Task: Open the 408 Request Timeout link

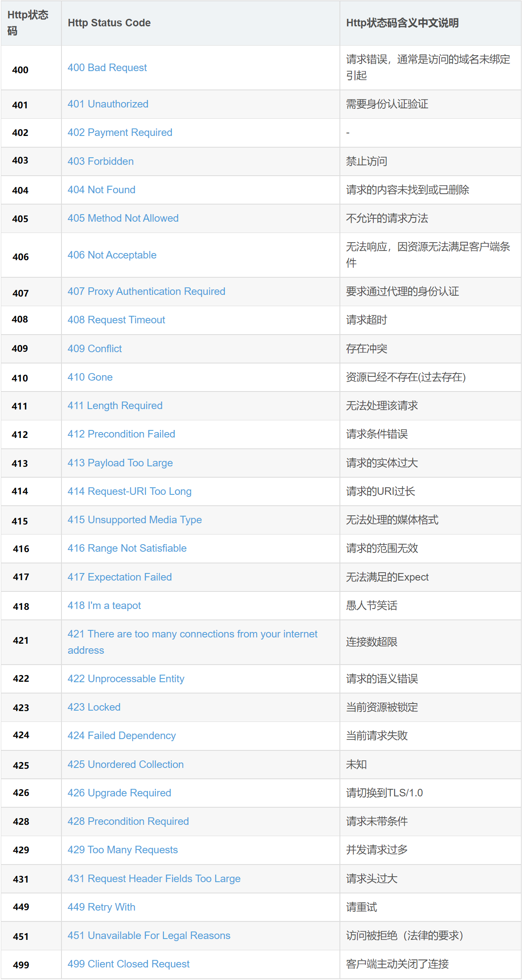Action: [116, 320]
